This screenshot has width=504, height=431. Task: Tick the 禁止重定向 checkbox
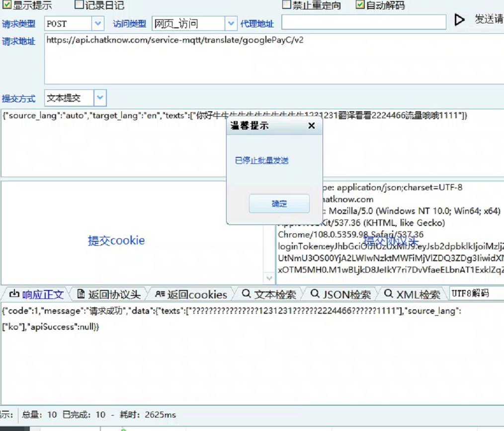click(286, 5)
